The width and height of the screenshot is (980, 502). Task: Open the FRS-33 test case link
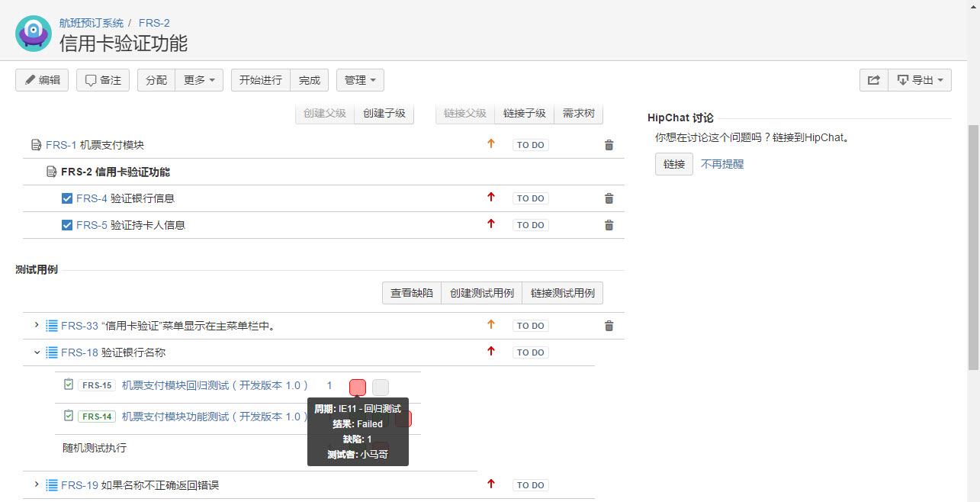point(168,326)
